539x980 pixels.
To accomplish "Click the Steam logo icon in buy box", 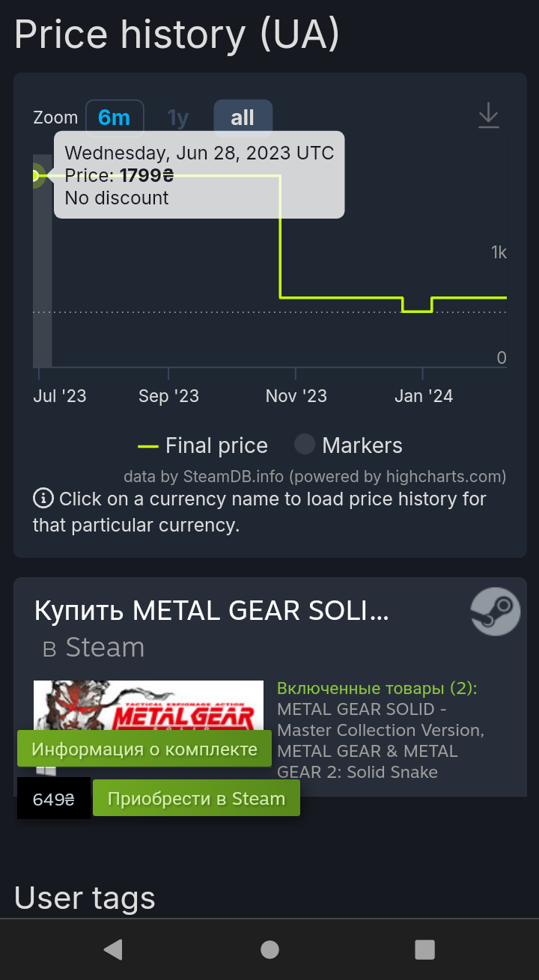I will (x=496, y=612).
